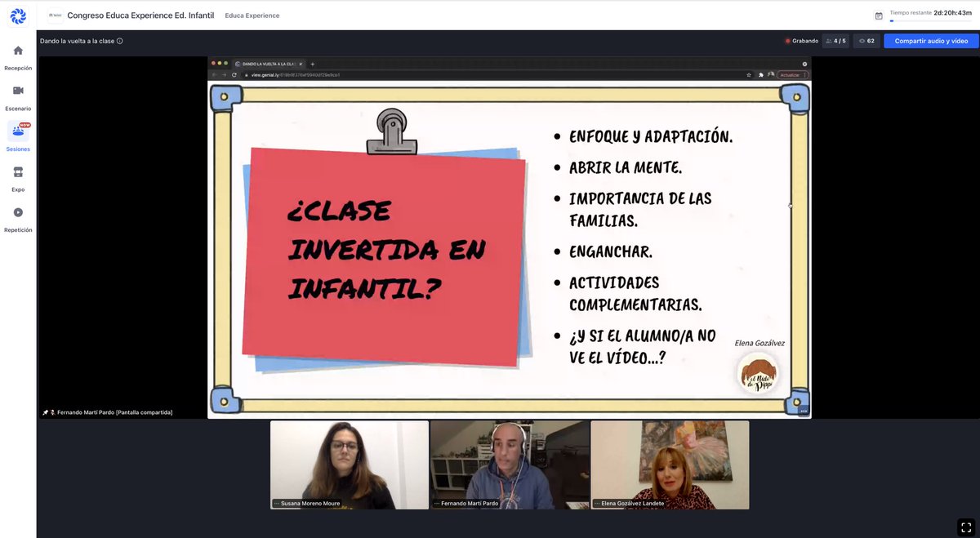Close the 'DANDO LA VUELTA' browser tab
Viewport: 980px width, 538px height.
tap(301, 64)
